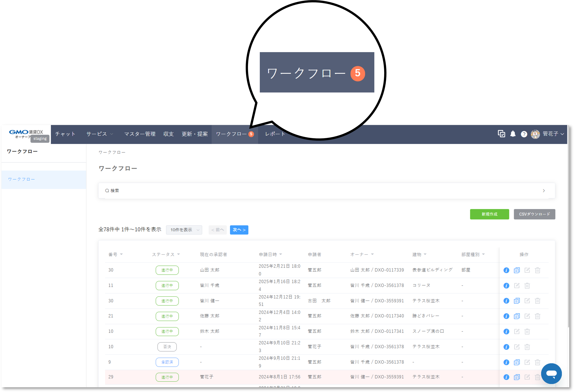Open the chat widget in the bottom corner
Screen dimensions: 574x392
click(x=551, y=374)
